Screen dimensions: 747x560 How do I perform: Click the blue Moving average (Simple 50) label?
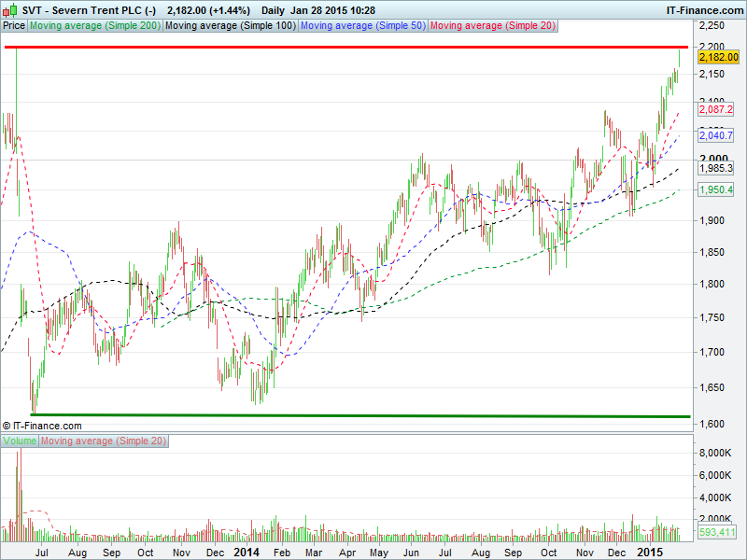coord(362,26)
